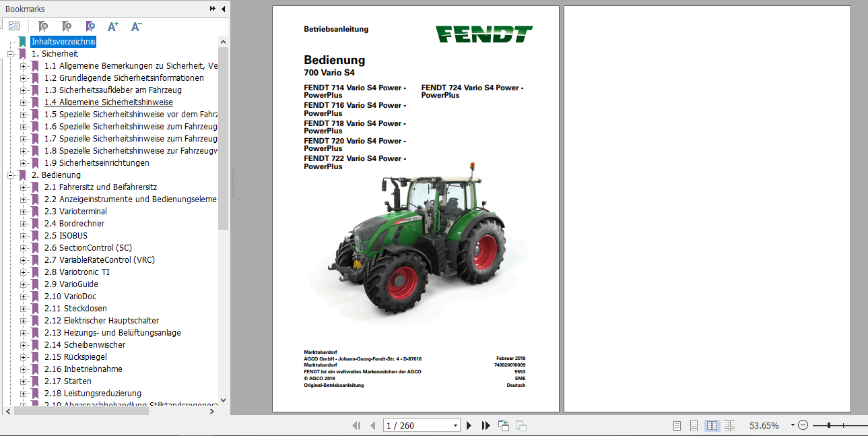Image resolution: width=868 pixels, height=436 pixels.
Task: Expand the 2.9 VarioGuide bookmark
Action: pyautogui.click(x=24, y=284)
